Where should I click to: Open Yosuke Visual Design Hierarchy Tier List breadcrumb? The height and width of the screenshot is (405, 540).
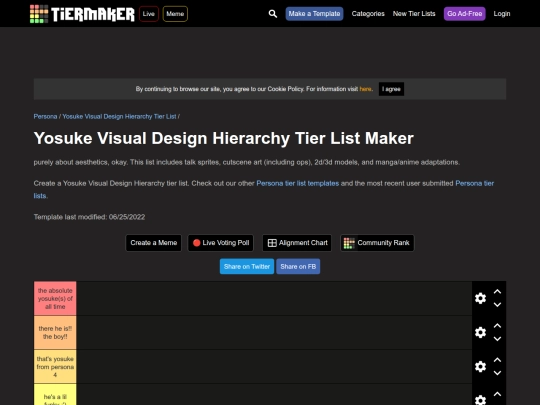click(x=119, y=116)
